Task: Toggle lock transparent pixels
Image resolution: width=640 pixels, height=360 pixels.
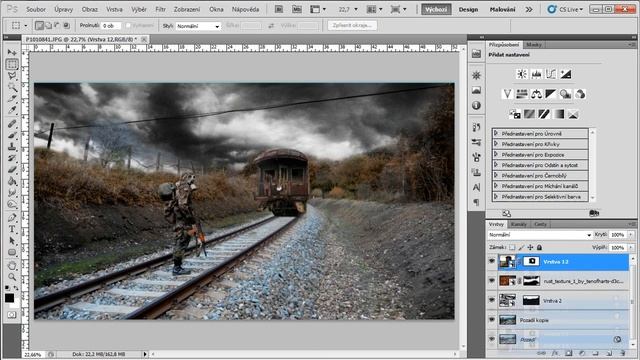Action: pos(512,247)
